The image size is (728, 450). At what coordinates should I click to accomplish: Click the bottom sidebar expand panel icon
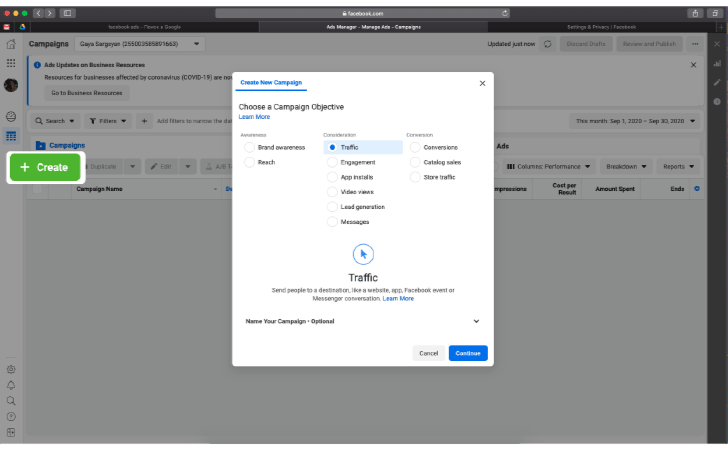coord(11,433)
